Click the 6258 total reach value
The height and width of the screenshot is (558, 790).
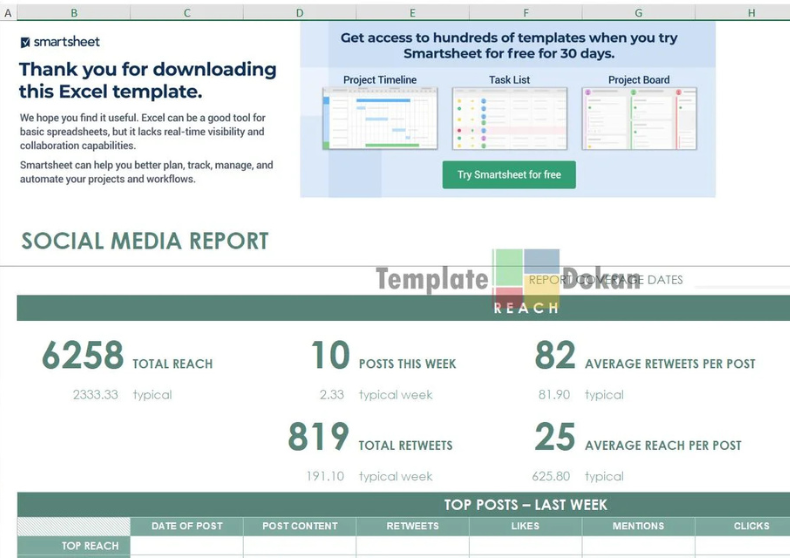point(83,355)
